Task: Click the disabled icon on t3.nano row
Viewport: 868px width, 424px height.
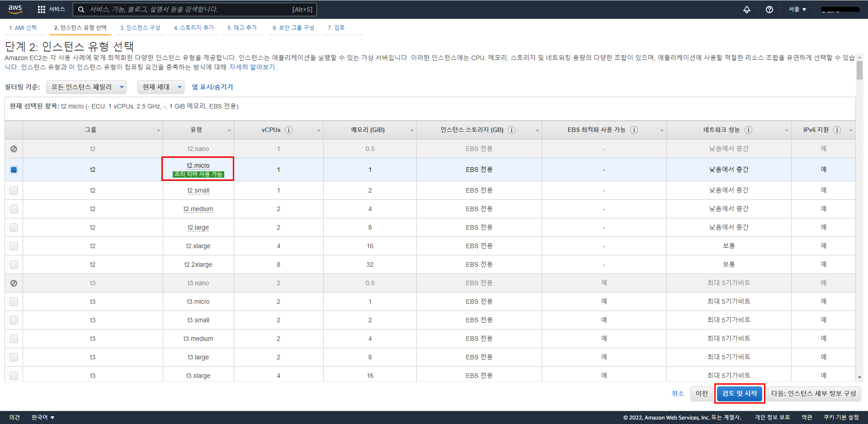Action: point(14,283)
